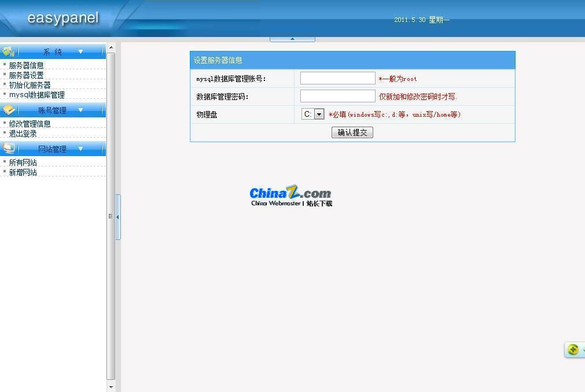Screen dimensions: 585x392
Task: Open 初始化服务器 in the sidebar
Action: click(30, 85)
